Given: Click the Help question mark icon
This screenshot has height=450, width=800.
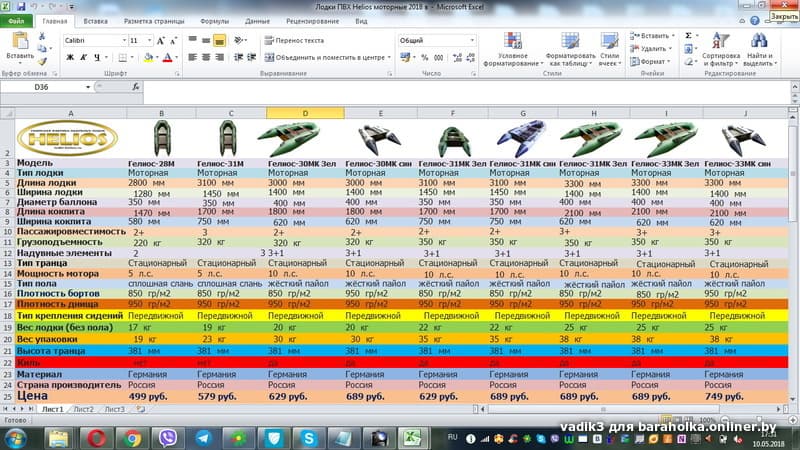Looking at the screenshot, I should [755, 21].
